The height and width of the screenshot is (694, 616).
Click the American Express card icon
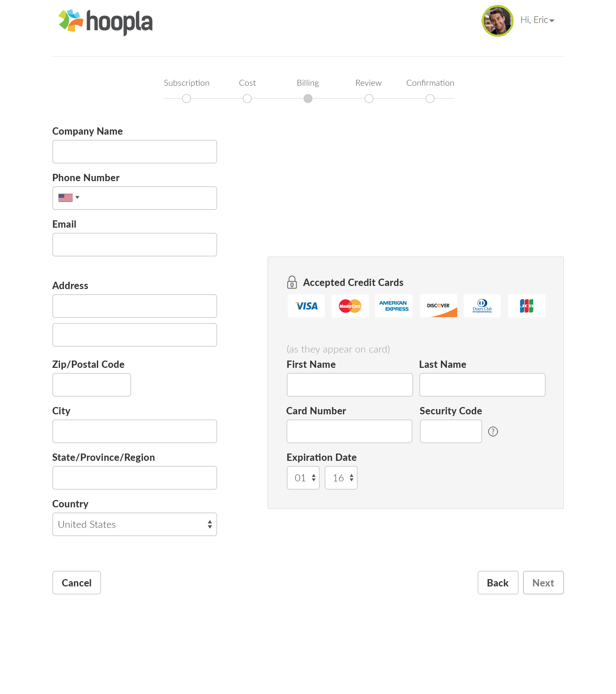tap(394, 306)
